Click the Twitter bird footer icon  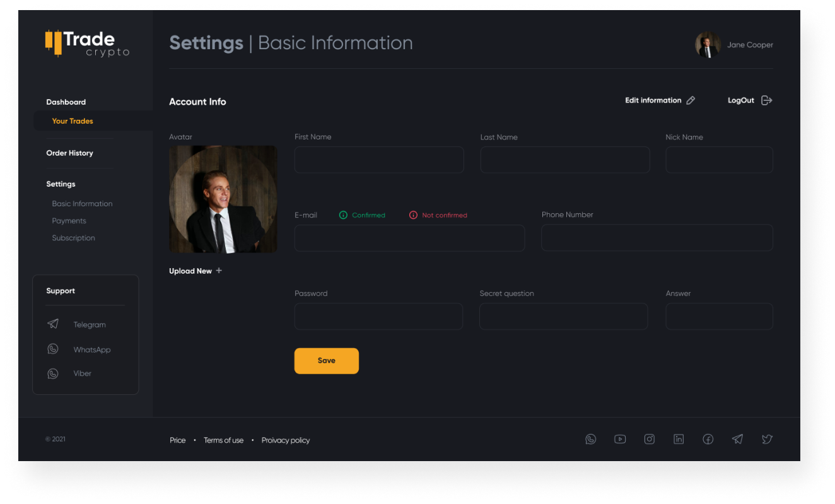pyautogui.click(x=767, y=439)
